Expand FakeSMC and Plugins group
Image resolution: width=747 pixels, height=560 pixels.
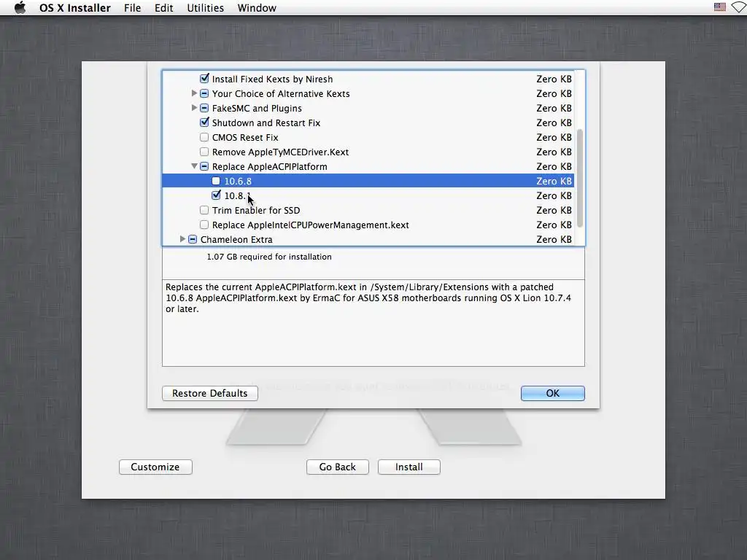[x=194, y=108]
